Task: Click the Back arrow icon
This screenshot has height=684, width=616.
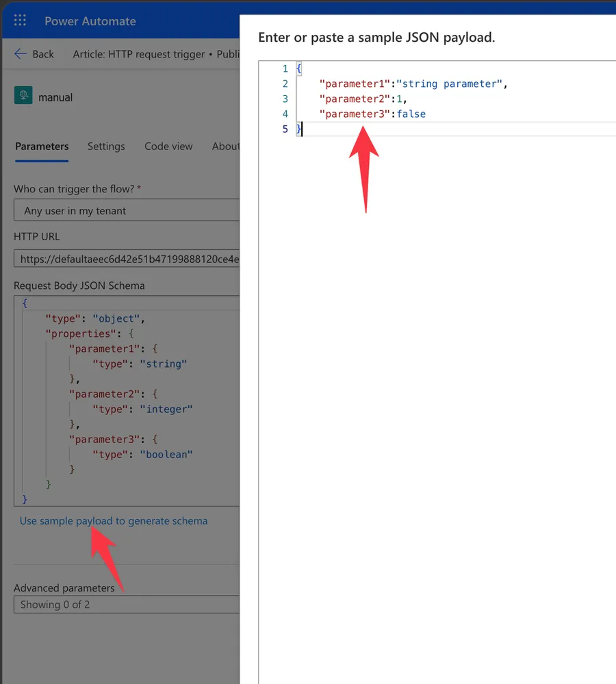Action: pos(21,54)
